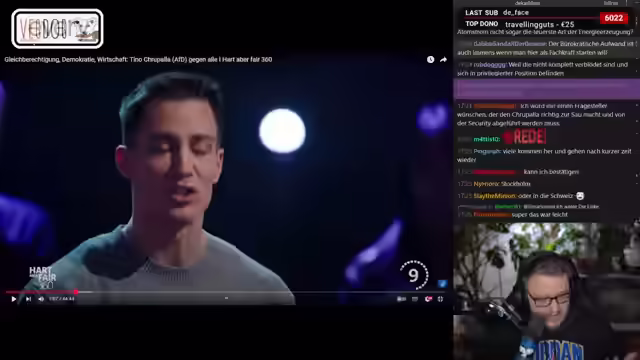Click the chat message 'viele kommen her und gehen'
This screenshot has height=360, width=640.
pyautogui.click(x=544, y=156)
